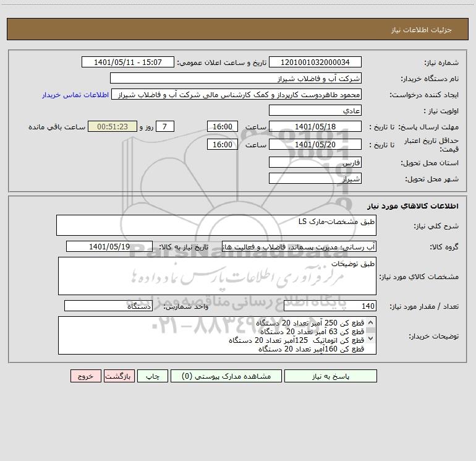The width and height of the screenshot is (476, 461).
Task: Select the need number field 1201001032000034
Action: (315, 62)
